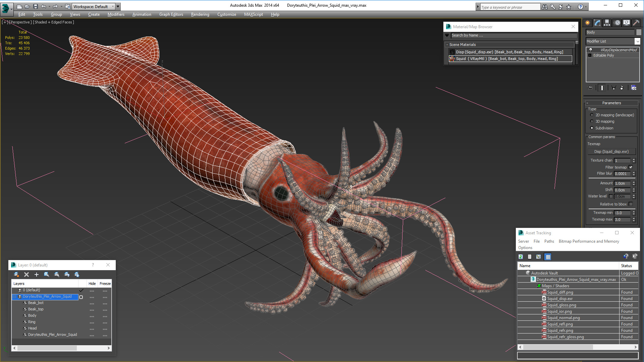
Task: Select Subdivision radio button
Action: (592, 128)
